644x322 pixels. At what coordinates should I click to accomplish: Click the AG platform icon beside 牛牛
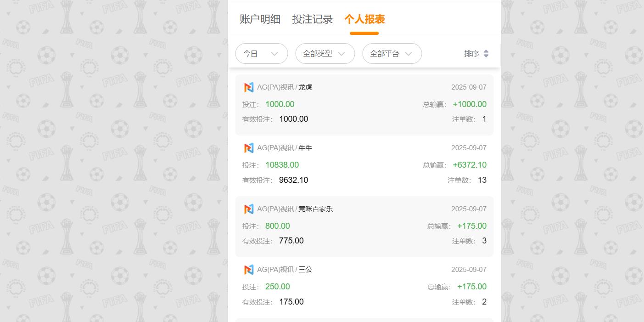[x=249, y=148]
